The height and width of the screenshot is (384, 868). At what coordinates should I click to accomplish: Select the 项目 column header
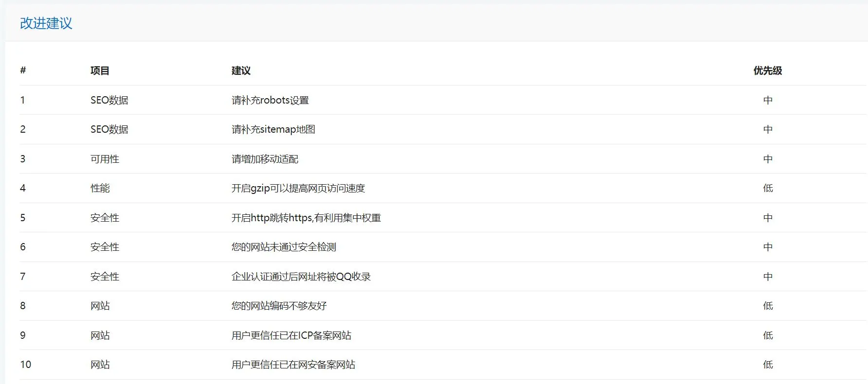[100, 71]
